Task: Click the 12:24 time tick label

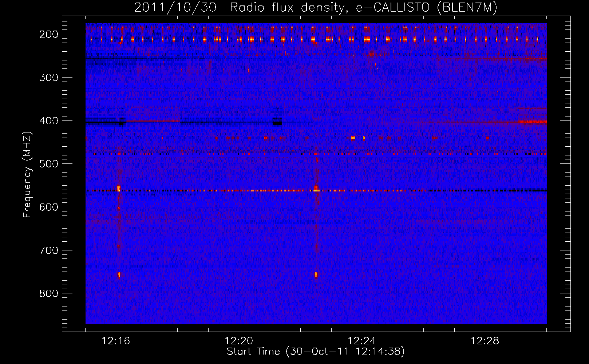Action: pyautogui.click(x=362, y=341)
